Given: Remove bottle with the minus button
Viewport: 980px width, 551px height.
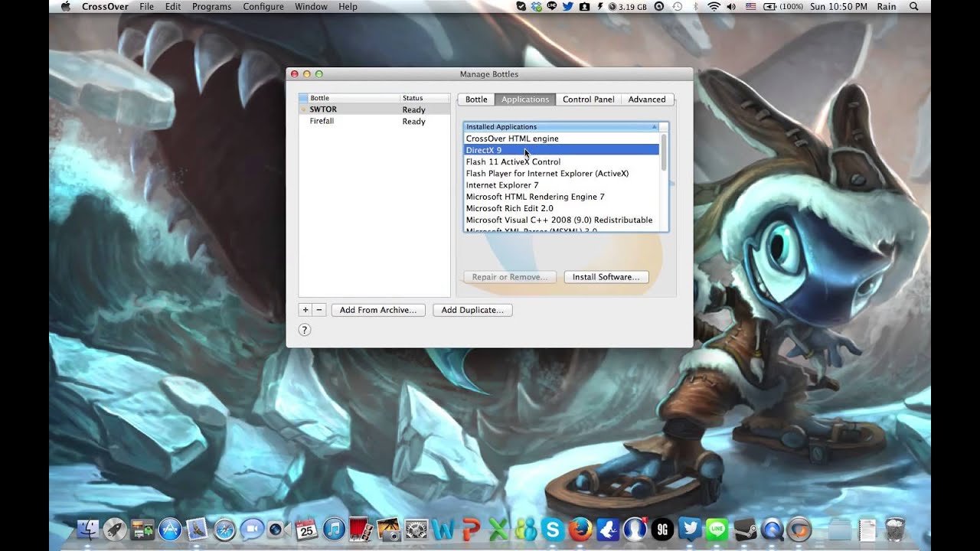Looking at the screenshot, I should pos(319,310).
